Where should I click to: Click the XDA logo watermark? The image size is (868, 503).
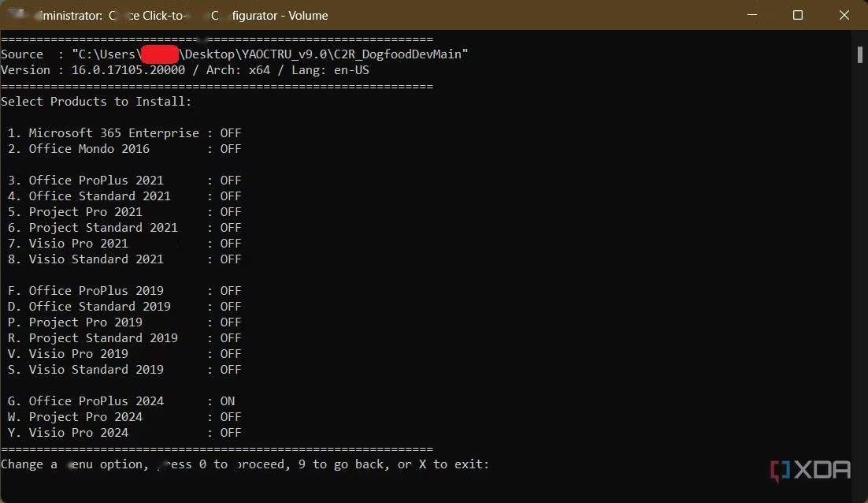point(811,471)
